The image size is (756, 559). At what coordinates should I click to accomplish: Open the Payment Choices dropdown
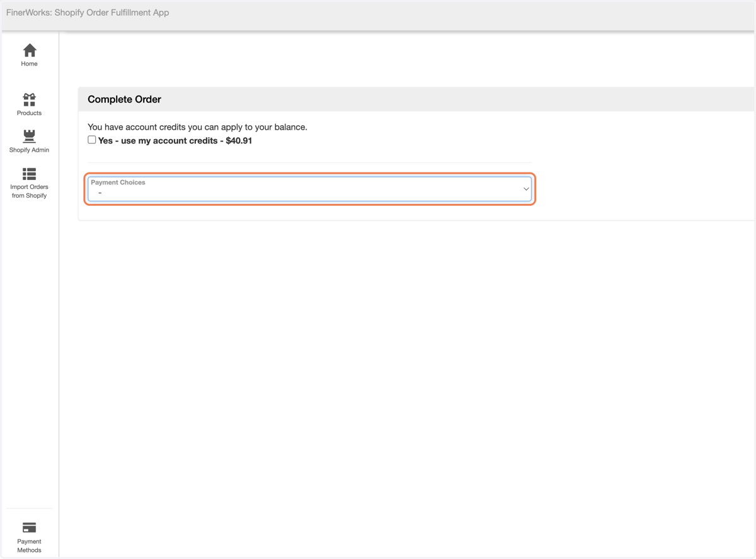coord(309,189)
